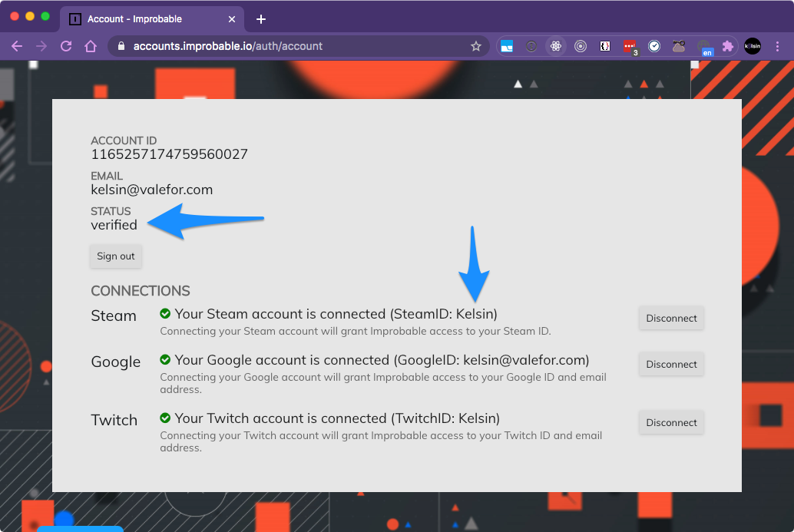
Task: Open the curly braces extension icon
Action: 605,46
